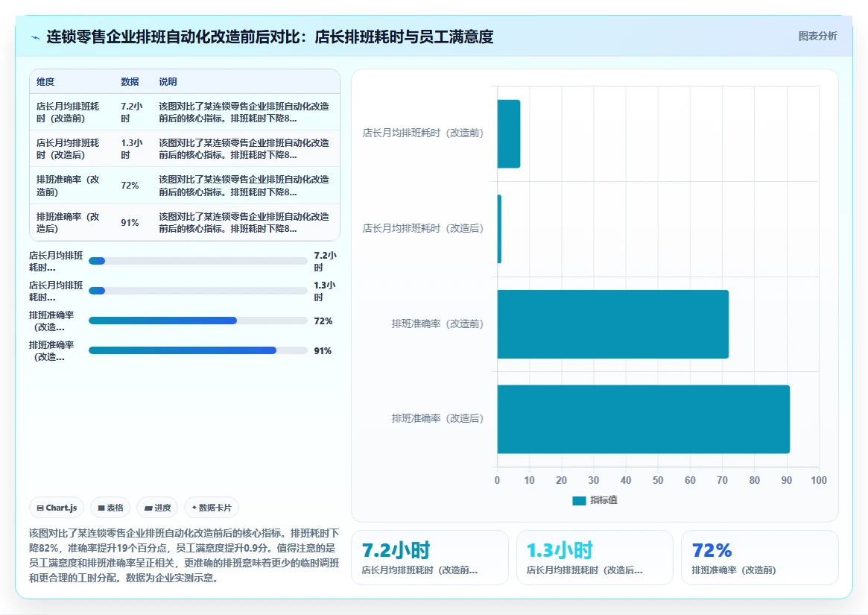Click the 1.3小时 data card
Viewport: 868px width, 615px height.
tap(595, 558)
